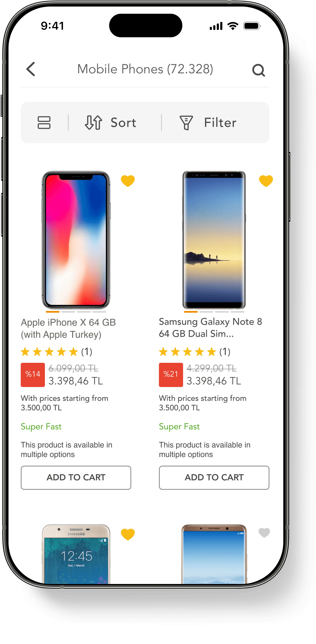
Task: Open search with the magnifier icon
Action: pyautogui.click(x=258, y=70)
